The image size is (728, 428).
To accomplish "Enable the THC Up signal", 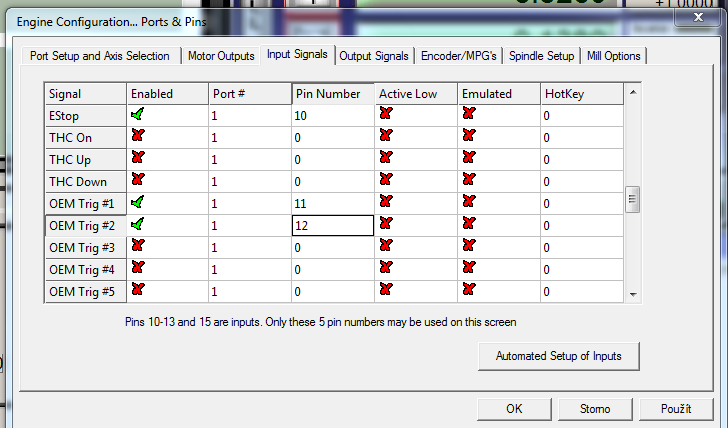I will coord(138,157).
